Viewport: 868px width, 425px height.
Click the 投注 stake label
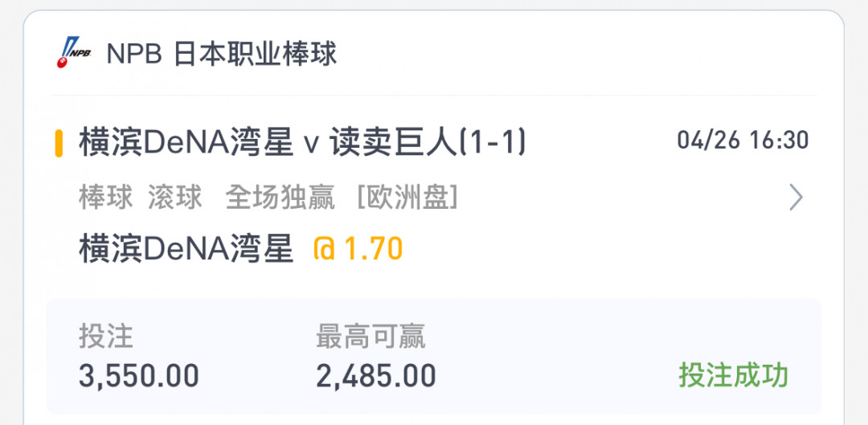(106, 336)
